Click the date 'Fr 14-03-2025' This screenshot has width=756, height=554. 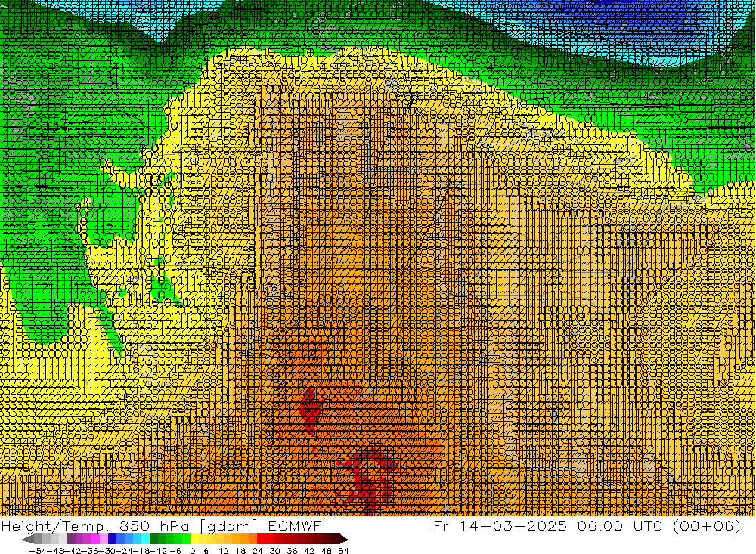(500, 525)
